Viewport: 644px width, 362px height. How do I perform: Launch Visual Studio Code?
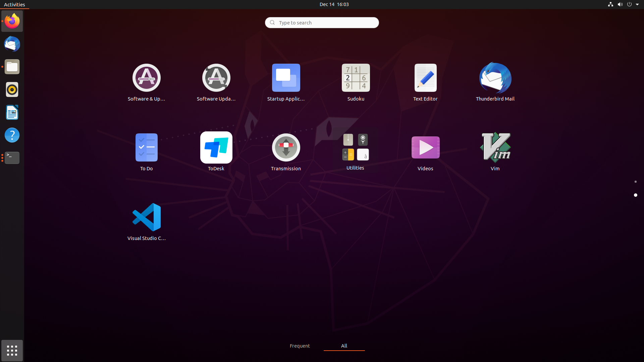pos(146,222)
